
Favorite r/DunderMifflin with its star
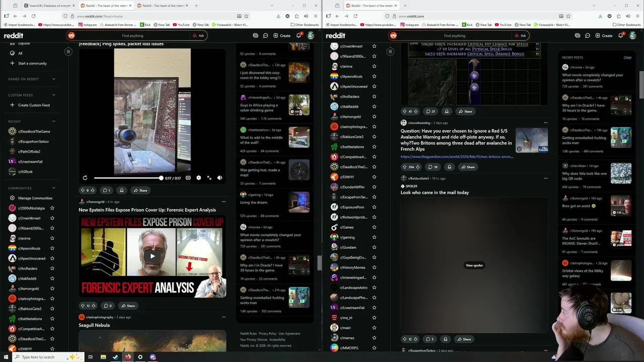coord(374,187)
